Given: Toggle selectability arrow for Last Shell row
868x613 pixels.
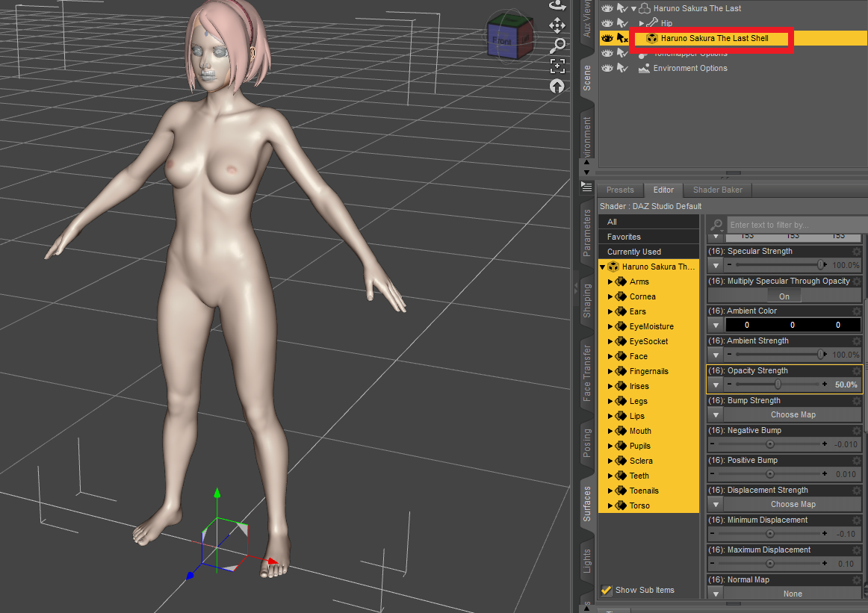Looking at the screenshot, I should click(622, 38).
